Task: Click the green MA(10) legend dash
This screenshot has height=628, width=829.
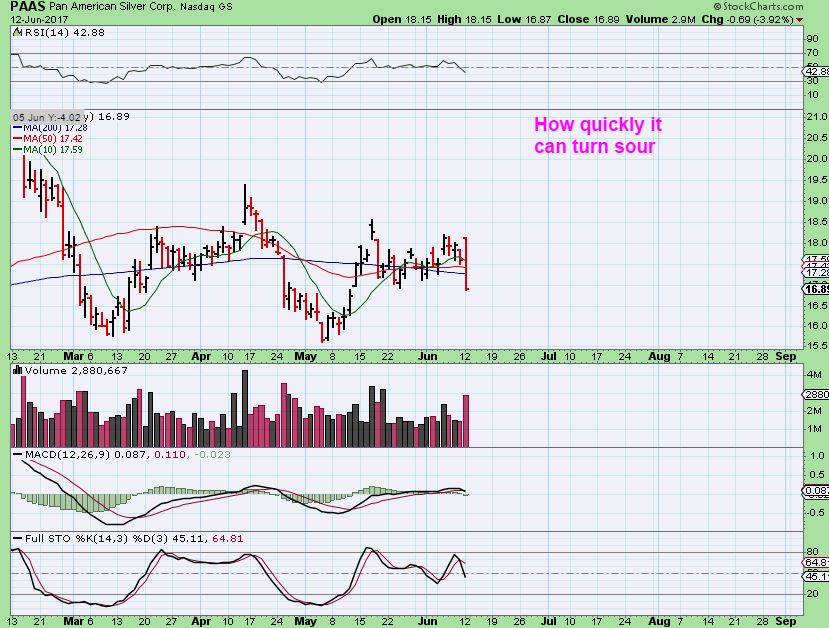Action: pyautogui.click(x=17, y=150)
